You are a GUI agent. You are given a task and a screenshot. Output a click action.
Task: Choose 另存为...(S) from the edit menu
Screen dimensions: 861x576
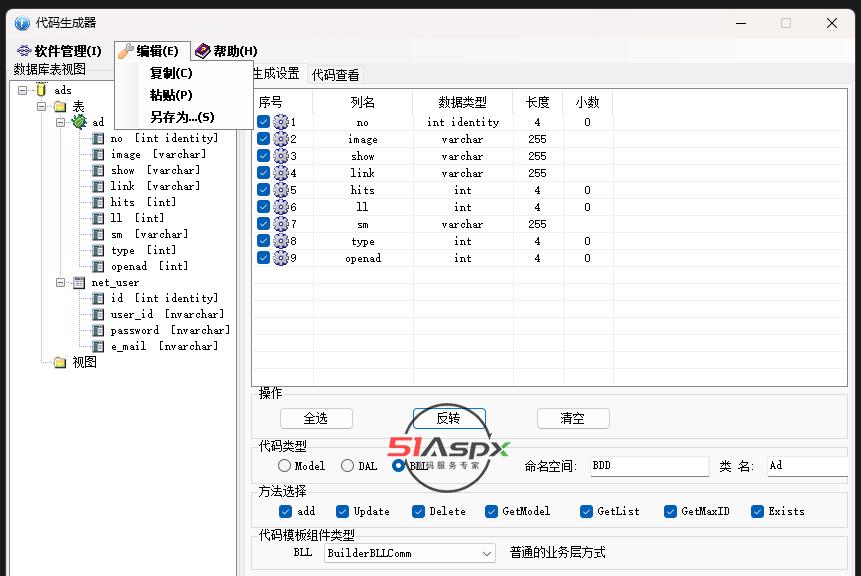coord(182,117)
